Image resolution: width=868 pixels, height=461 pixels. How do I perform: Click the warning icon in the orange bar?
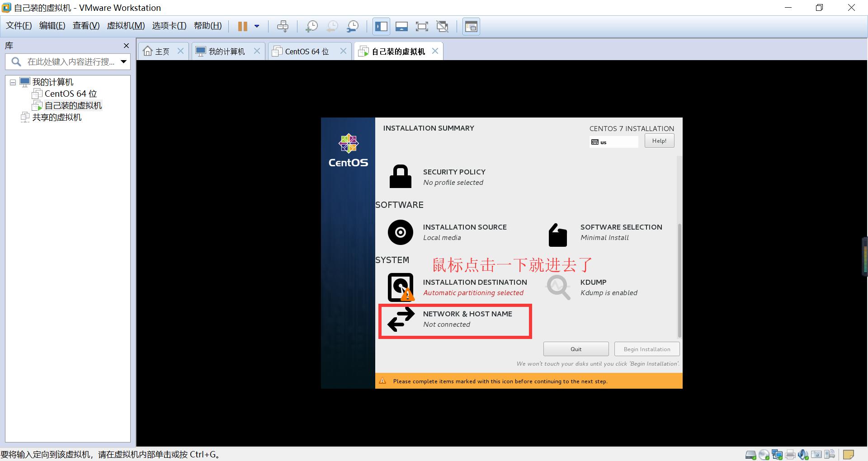point(382,381)
